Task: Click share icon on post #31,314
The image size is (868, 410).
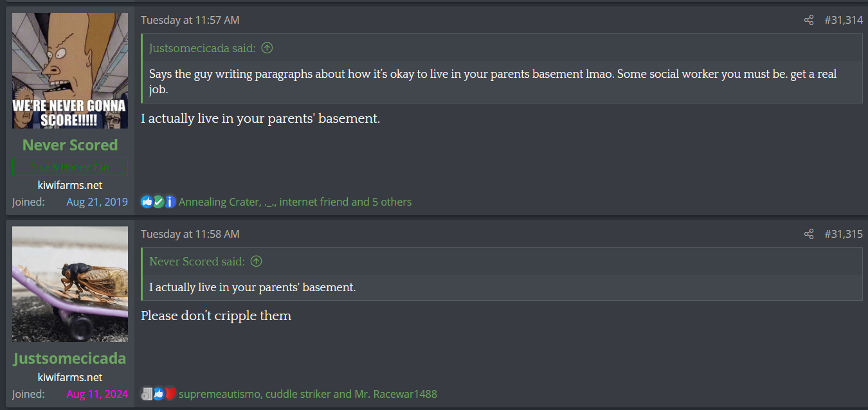Action: tap(809, 20)
